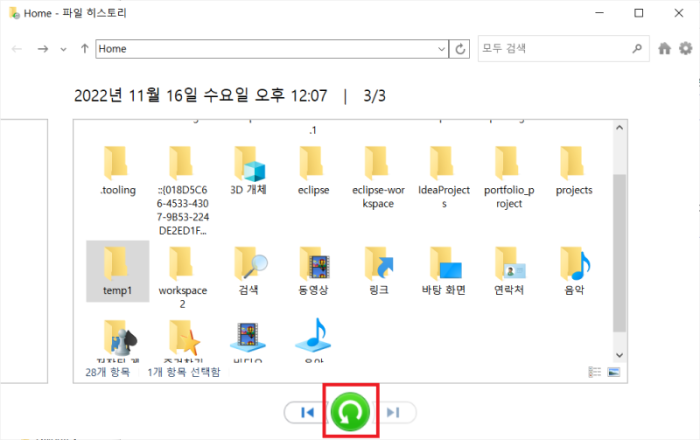Image resolution: width=700 pixels, height=440 pixels.
Task: Click the home icon in toolbar
Action: 664,48
